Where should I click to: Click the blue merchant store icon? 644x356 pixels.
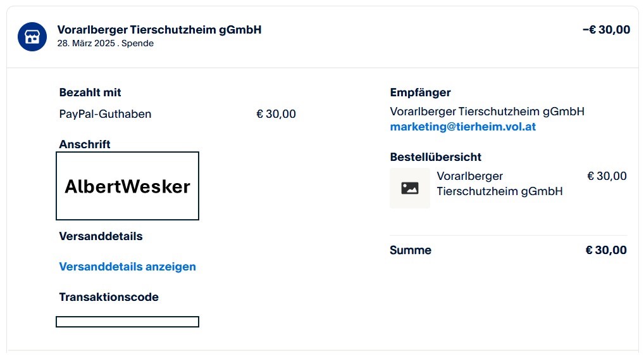point(32,37)
